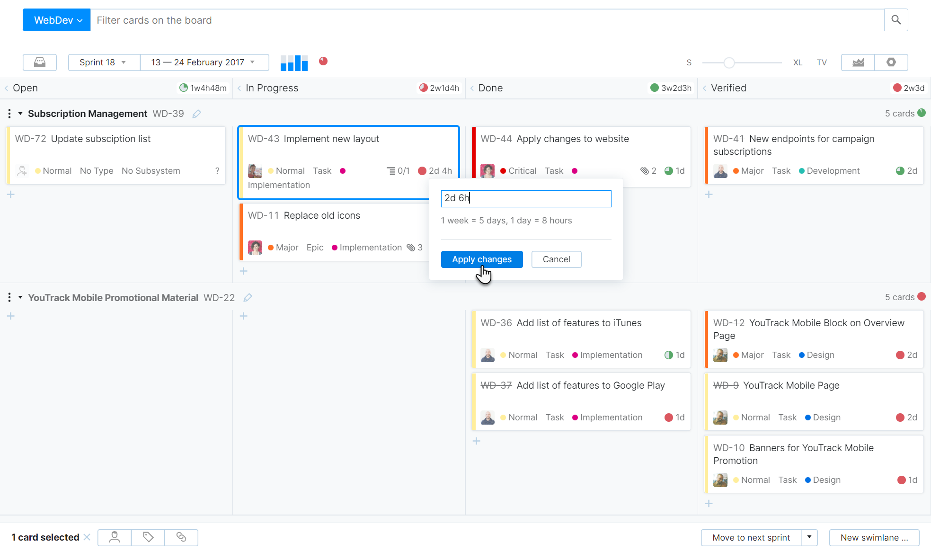Collapse the YouTrack Mobile Promotional Material swimlane
The height and width of the screenshot is (560, 931).
click(20, 297)
